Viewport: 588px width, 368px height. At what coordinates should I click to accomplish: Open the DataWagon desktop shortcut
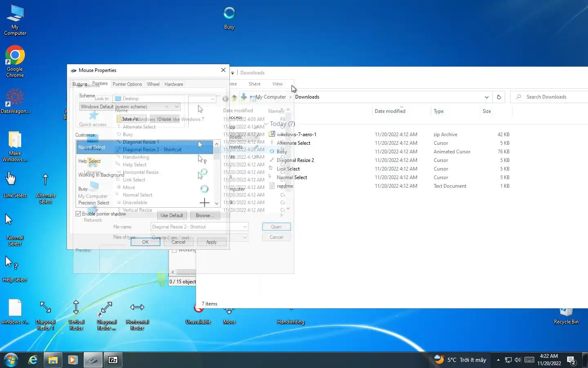[15, 101]
